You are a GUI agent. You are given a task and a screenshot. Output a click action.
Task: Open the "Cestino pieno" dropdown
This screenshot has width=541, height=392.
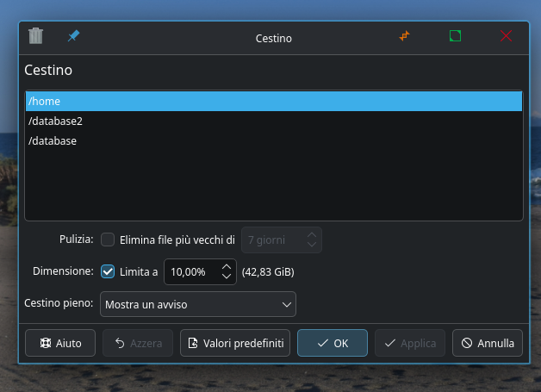tap(198, 304)
